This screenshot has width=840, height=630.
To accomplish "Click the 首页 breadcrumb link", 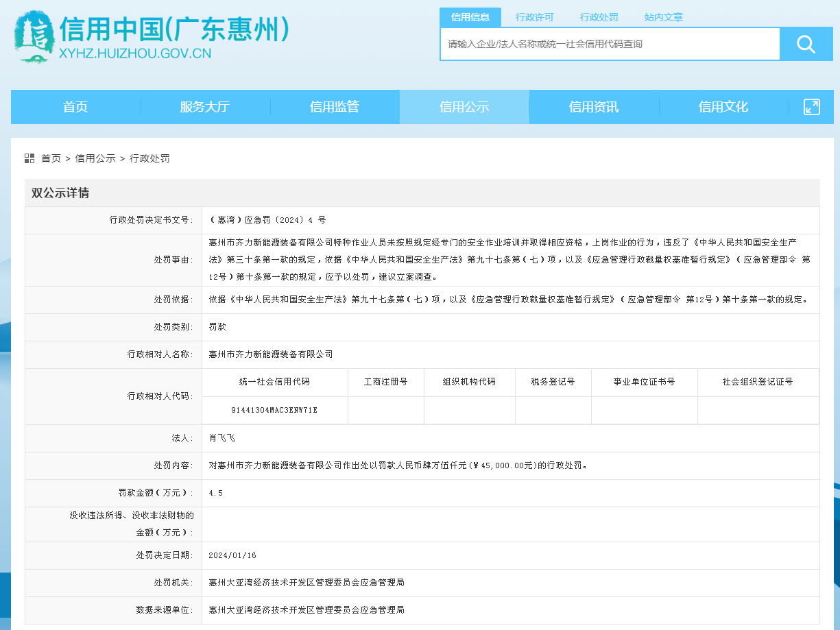I will click(51, 158).
